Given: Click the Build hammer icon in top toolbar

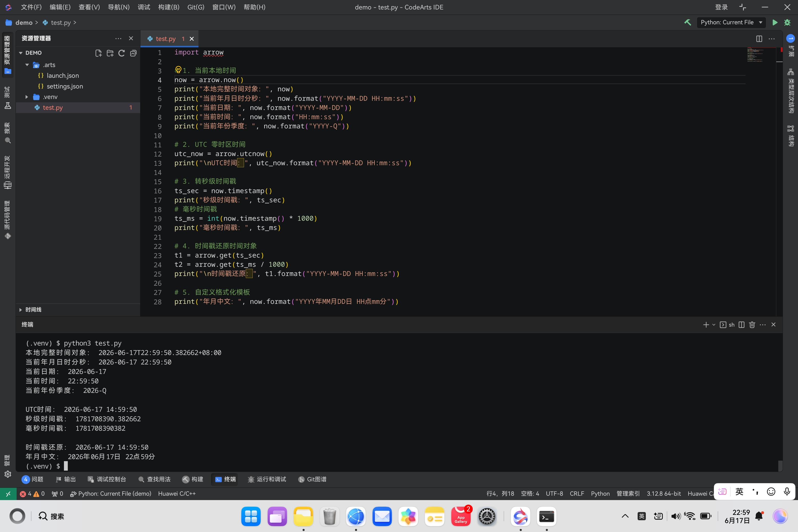Looking at the screenshot, I should coord(688,23).
